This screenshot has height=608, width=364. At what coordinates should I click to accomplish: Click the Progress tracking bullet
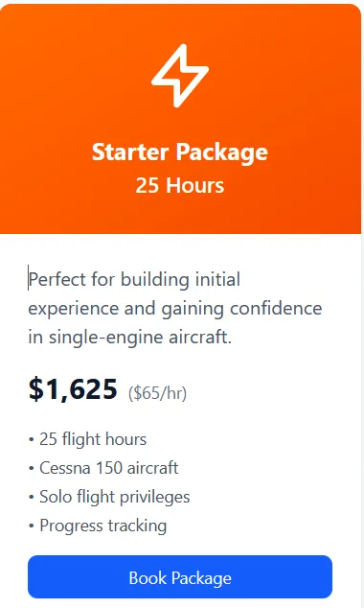[x=98, y=526]
